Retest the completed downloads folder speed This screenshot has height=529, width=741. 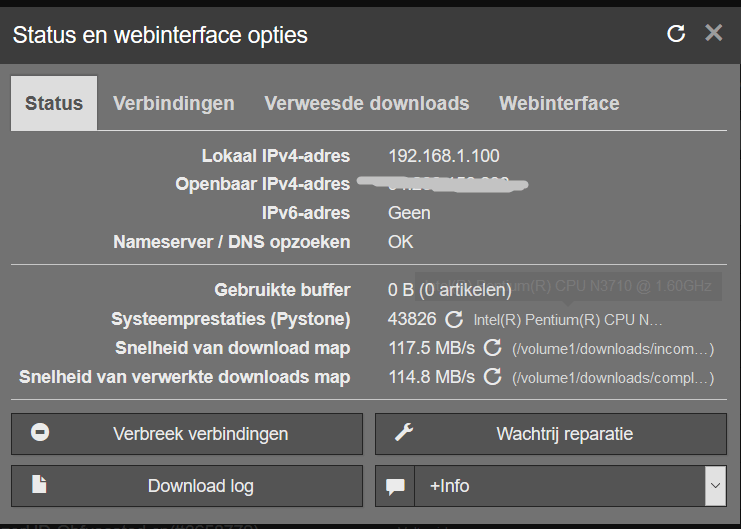[492, 377]
